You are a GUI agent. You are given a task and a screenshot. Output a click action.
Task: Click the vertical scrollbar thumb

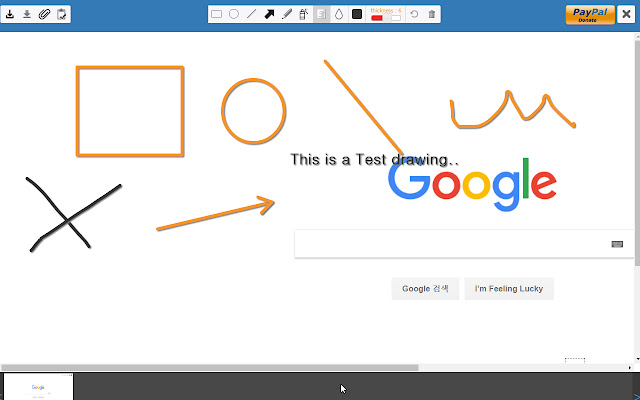(x=637, y=151)
